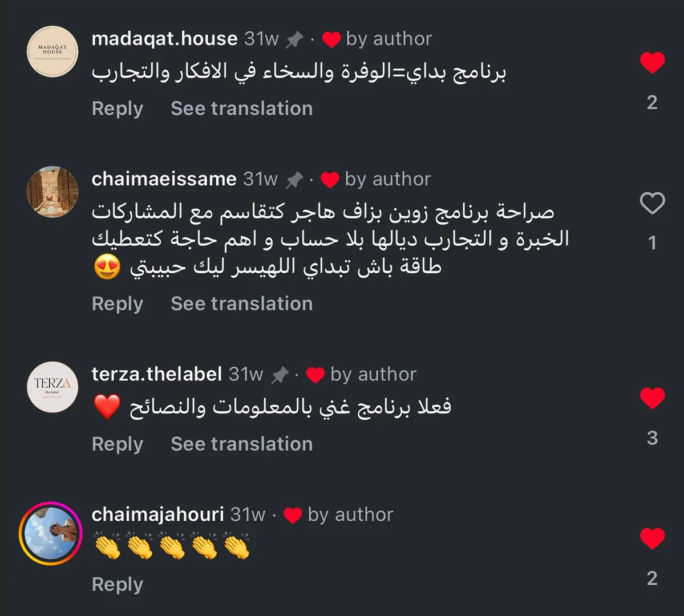Open chaimaeissame's profile picture
Image resolution: width=684 pixels, height=616 pixels.
pos(52,192)
